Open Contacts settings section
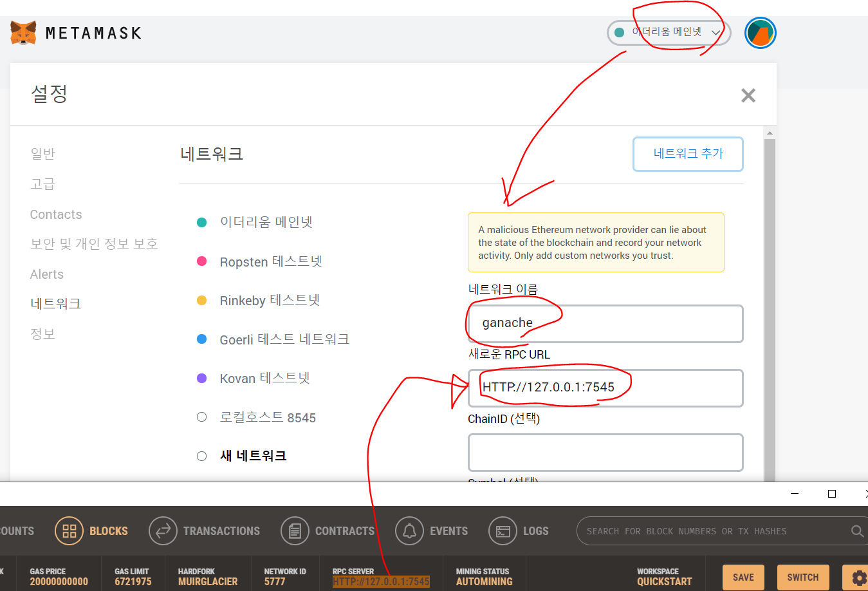This screenshot has height=591, width=868. pyautogui.click(x=56, y=214)
